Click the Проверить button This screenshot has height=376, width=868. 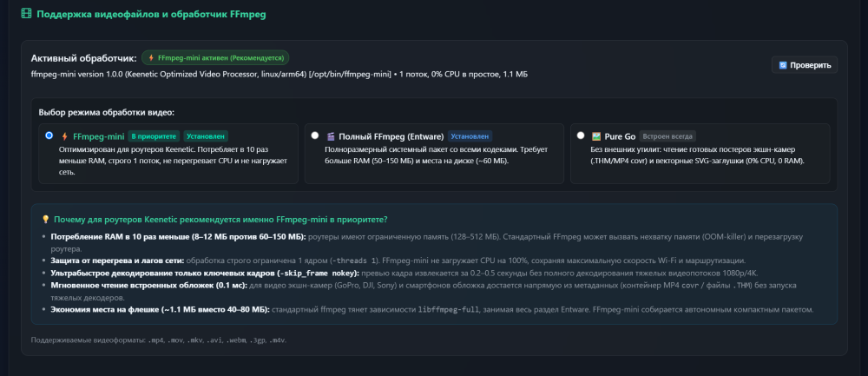pos(805,65)
